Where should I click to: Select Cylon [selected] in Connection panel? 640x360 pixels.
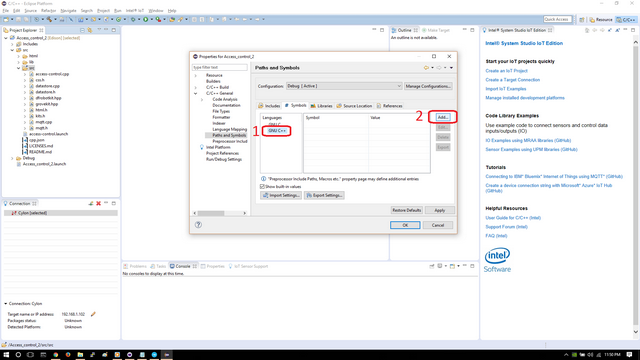32,213
